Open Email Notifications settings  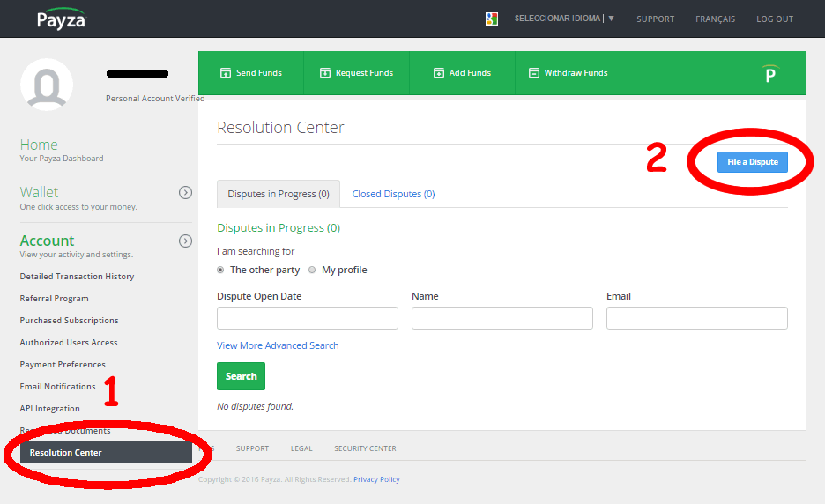click(x=58, y=387)
